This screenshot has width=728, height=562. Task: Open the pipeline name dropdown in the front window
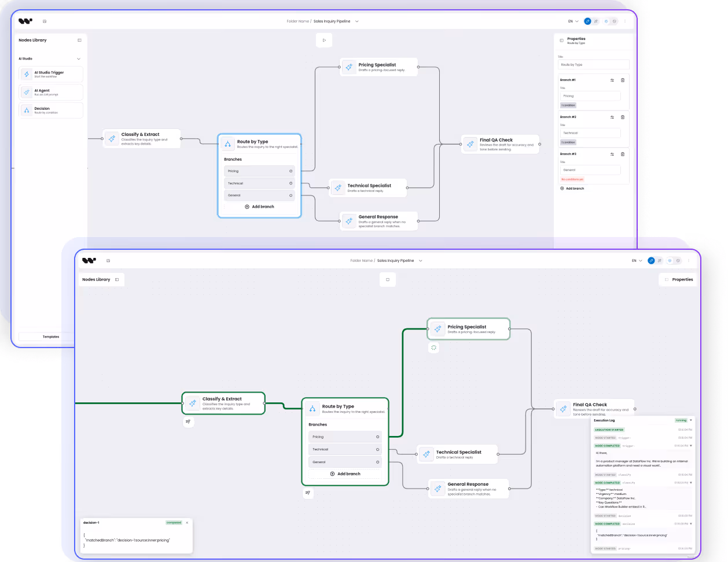coord(420,261)
